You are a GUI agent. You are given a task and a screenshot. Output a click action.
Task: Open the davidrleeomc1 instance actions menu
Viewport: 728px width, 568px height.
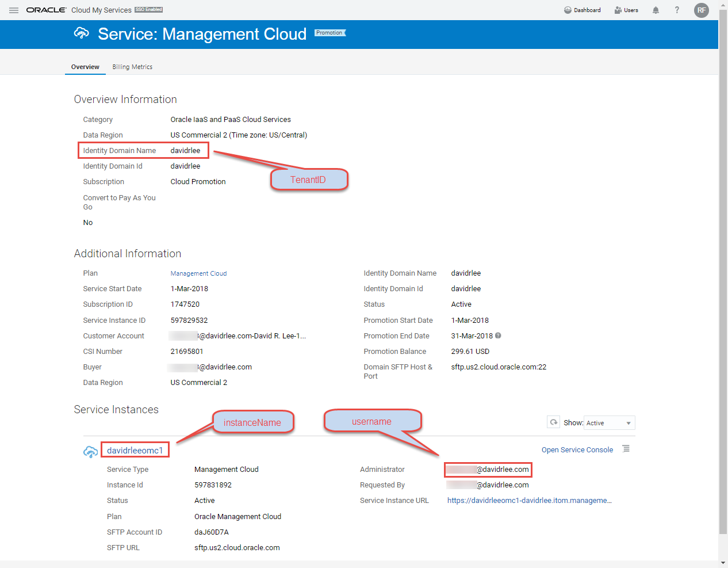click(626, 449)
